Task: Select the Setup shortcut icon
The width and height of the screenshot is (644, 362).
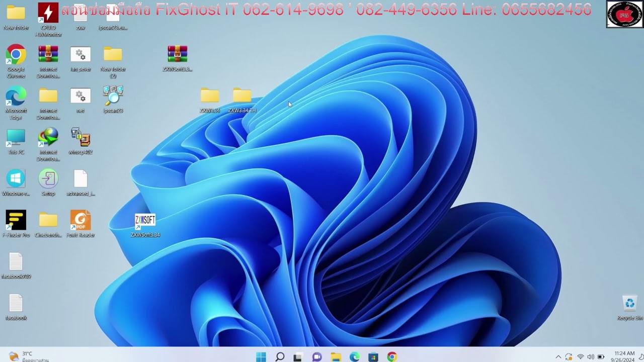Action: pos(48,183)
